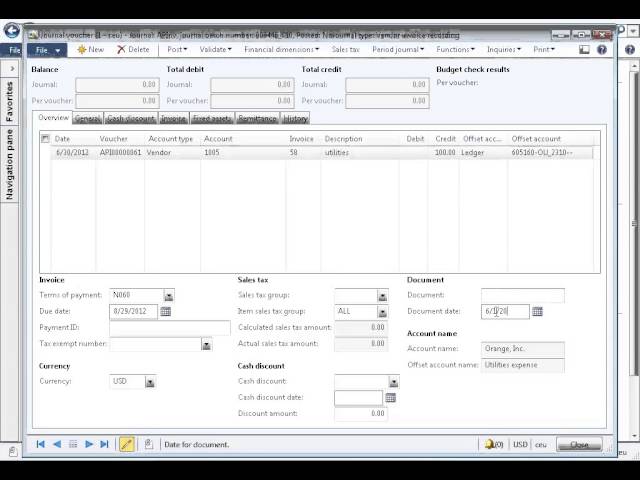Screen dimensions: 640x480
Task: Open the view layout icon in toolbar
Action: [x=584, y=50]
